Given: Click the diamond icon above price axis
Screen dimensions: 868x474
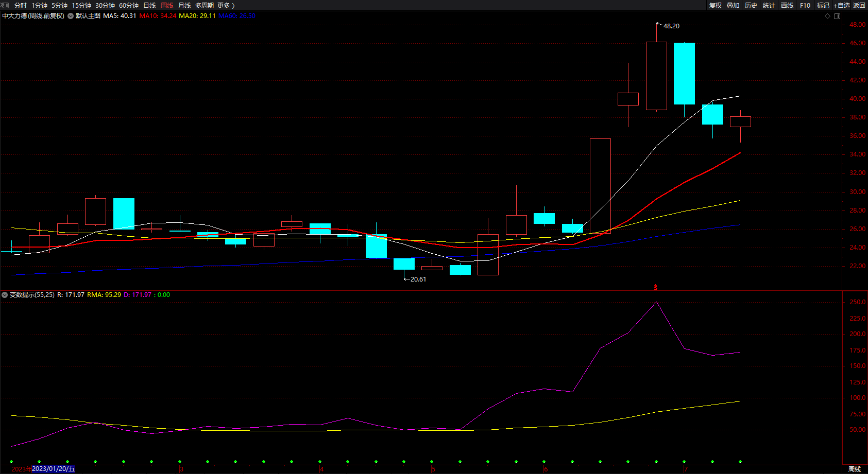Looking at the screenshot, I should pos(828,16).
